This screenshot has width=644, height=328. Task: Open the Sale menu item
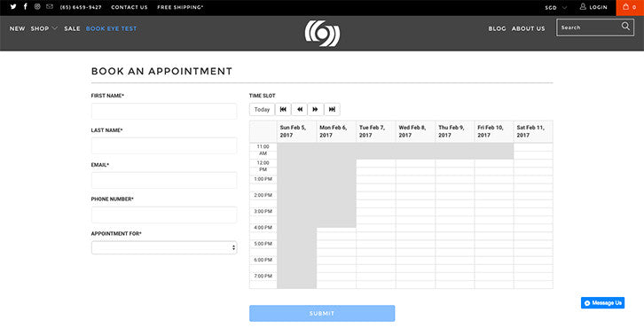pos(72,28)
